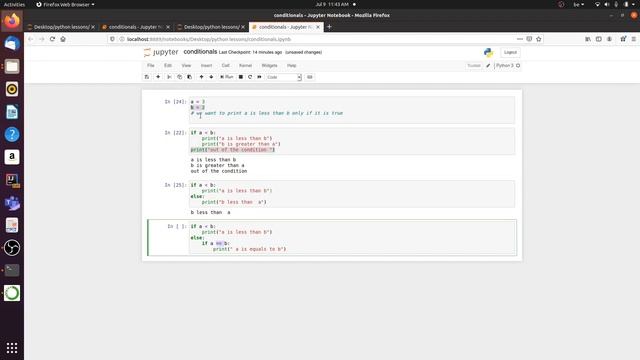Open Help from the dock
The width and height of the screenshot is (640, 360).
coord(12,134)
